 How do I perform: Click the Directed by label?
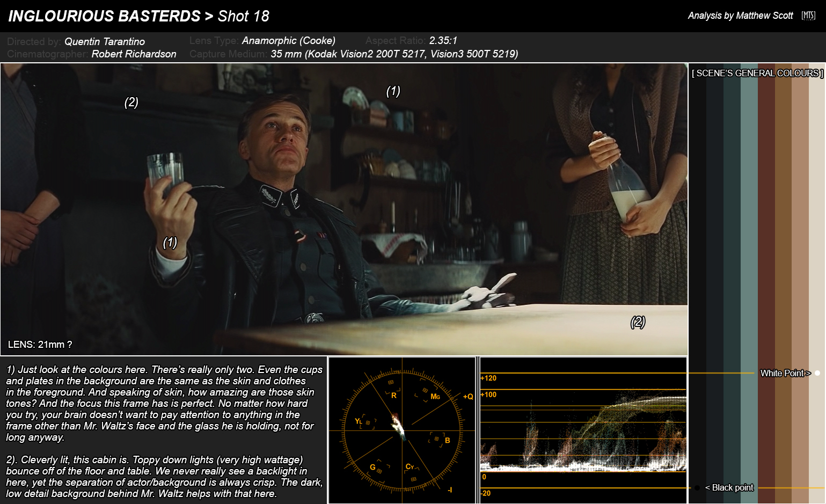[x=34, y=41]
